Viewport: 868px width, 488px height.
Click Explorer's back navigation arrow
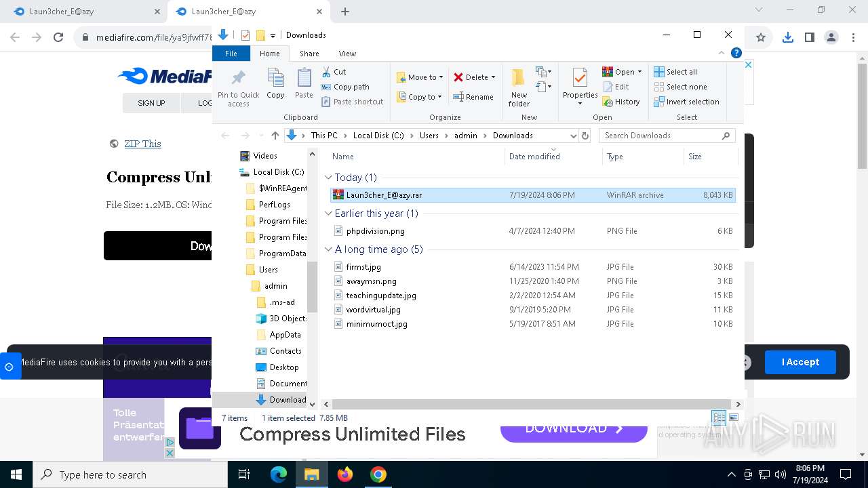coord(226,136)
